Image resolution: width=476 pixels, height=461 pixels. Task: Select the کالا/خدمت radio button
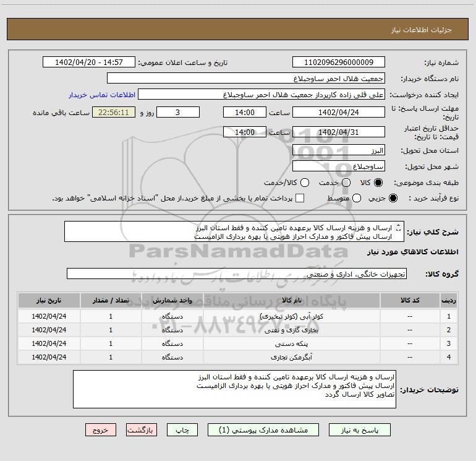point(305,183)
